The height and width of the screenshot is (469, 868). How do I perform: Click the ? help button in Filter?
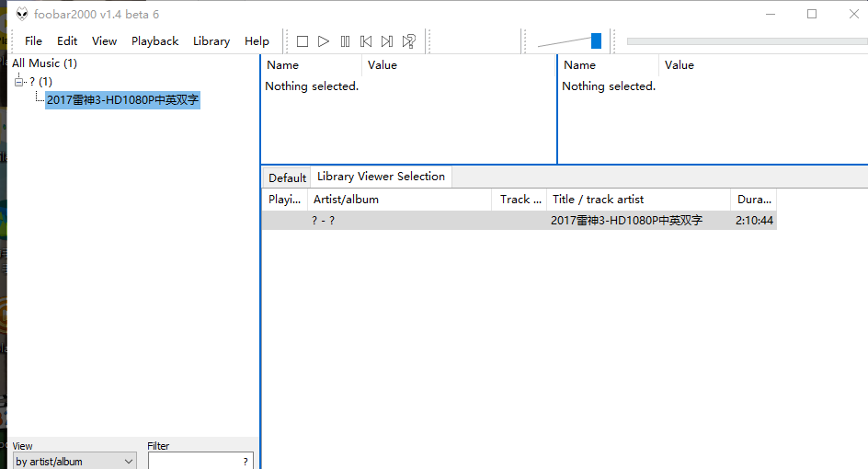pos(246,462)
